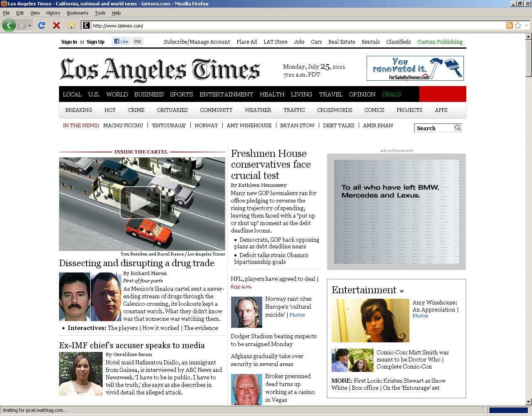Click the Norway suspect photo thumbnail
Image resolution: width=532 pixels, height=416 pixels.
pyautogui.click(x=246, y=312)
